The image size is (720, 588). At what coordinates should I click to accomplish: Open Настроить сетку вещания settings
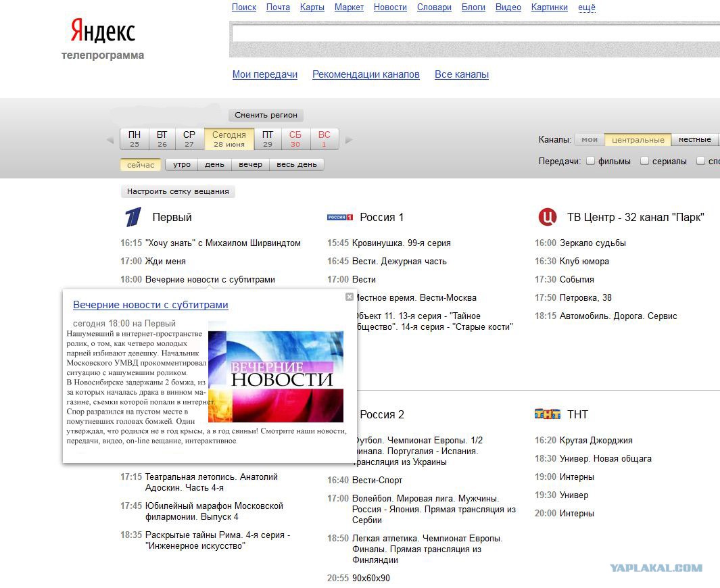pyautogui.click(x=178, y=191)
